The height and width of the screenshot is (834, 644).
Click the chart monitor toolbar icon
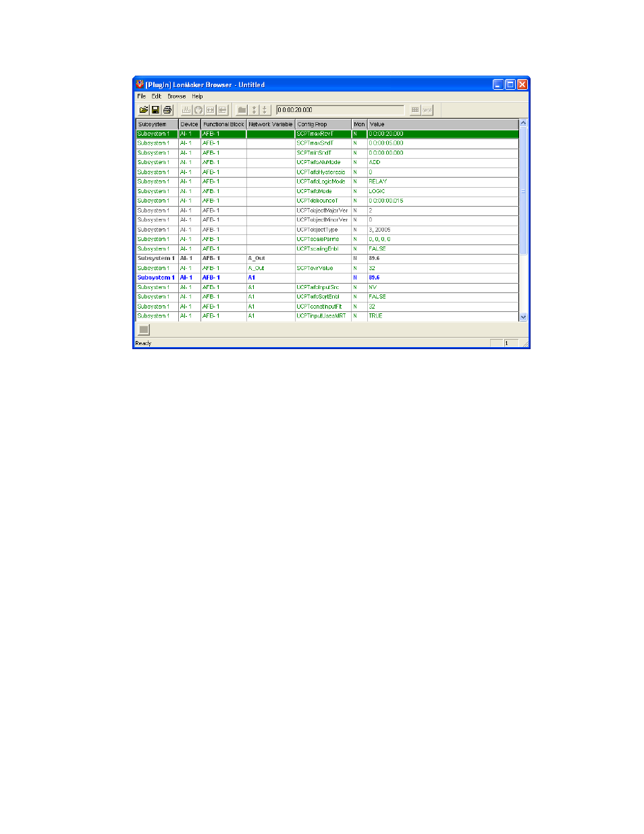pyautogui.click(x=187, y=110)
